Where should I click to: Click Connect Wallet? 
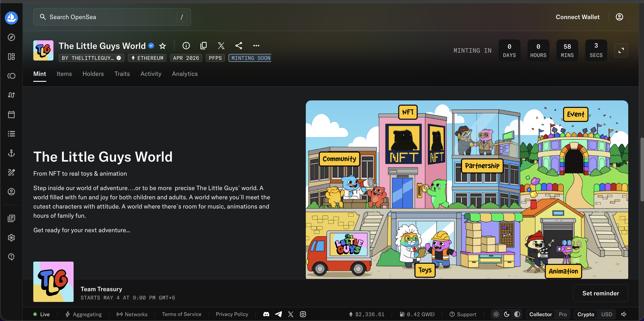pos(577,17)
